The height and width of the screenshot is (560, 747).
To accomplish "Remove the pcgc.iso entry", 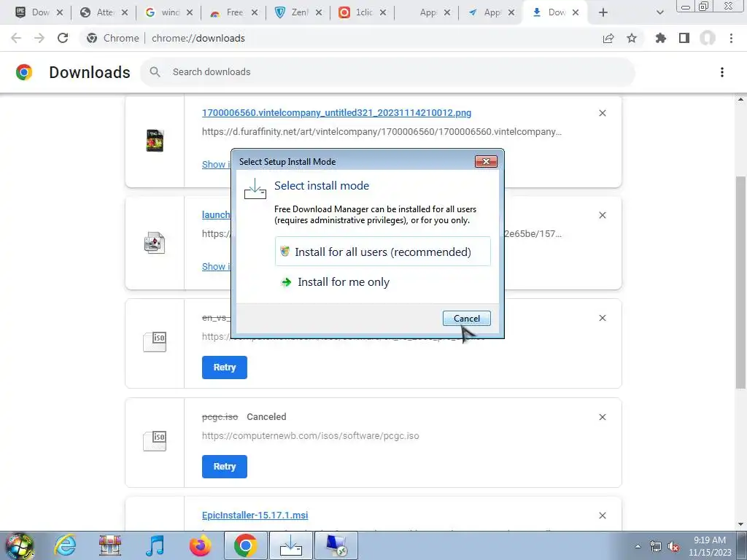I will point(602,416).
